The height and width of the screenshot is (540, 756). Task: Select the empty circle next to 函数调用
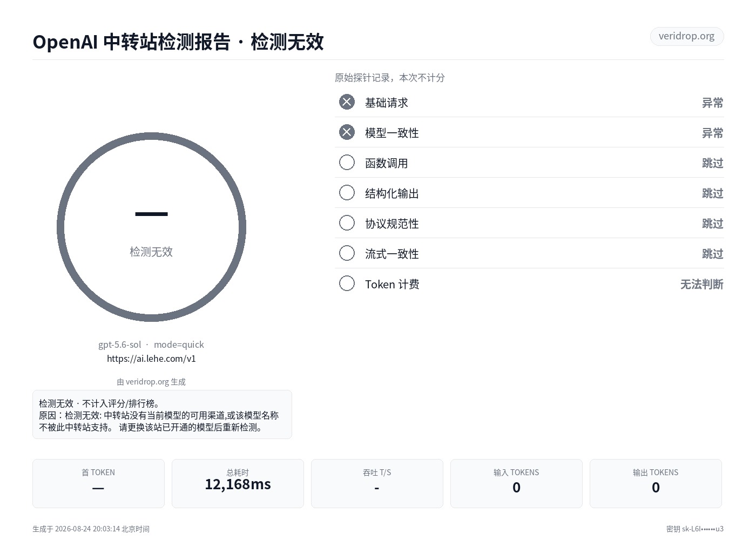[x=347, y=163]
